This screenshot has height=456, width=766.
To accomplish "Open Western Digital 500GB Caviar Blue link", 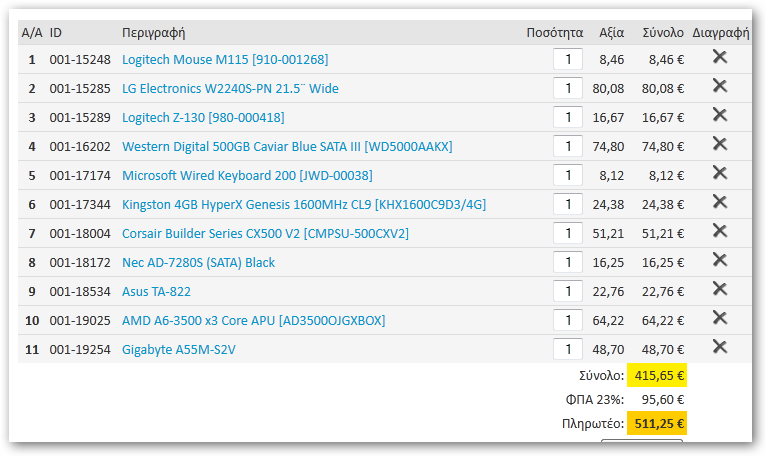I will click(x=287, y=147).
